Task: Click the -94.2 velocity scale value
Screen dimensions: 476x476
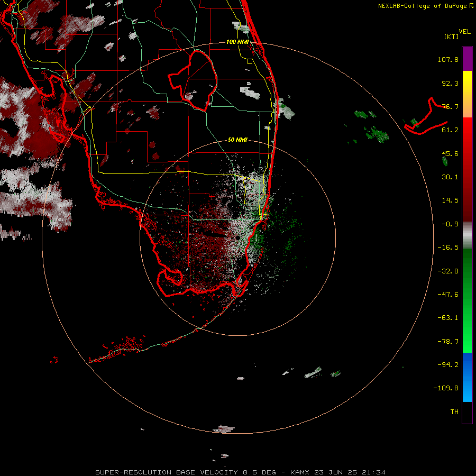Action: [x=448, y=365]
